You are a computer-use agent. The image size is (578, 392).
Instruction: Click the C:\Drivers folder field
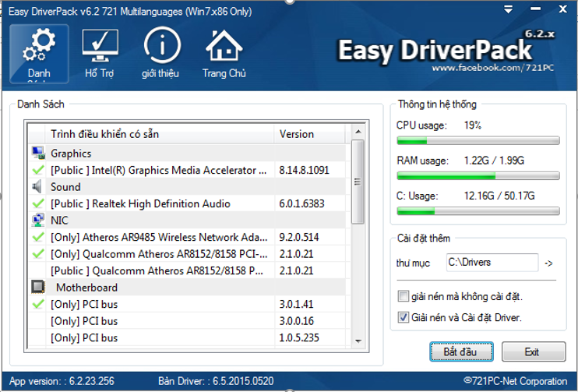[x=492, y=262]
